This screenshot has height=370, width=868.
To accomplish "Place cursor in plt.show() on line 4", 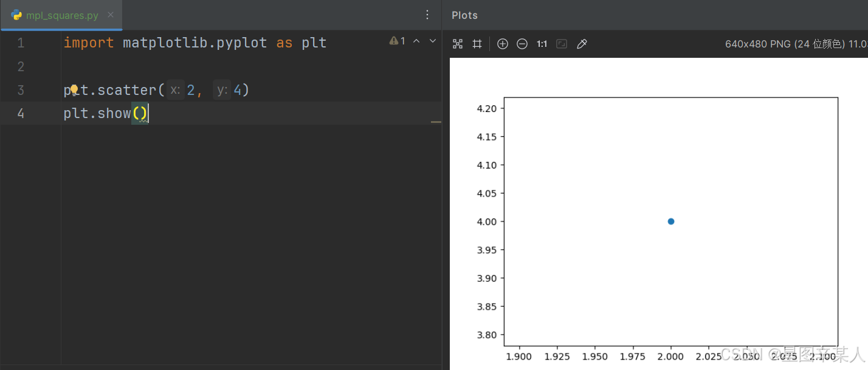I will coord(106,113).
